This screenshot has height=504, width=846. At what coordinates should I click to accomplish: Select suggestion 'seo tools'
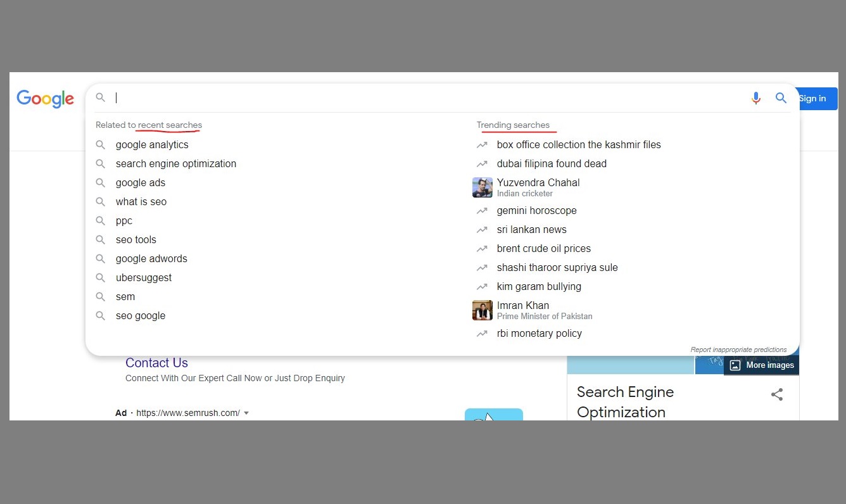pyautogui.click(x=136, y=239)
